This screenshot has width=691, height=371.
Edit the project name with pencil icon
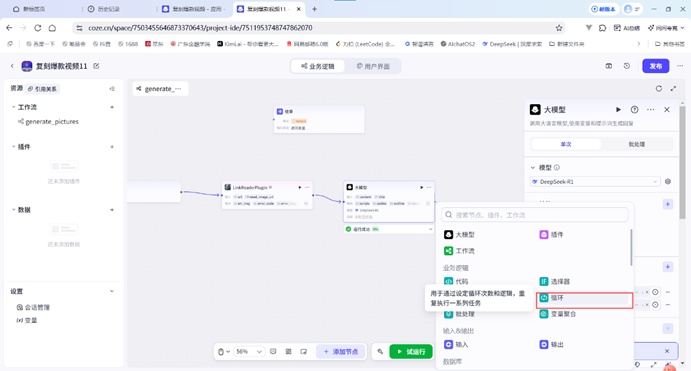pos(97,66)
